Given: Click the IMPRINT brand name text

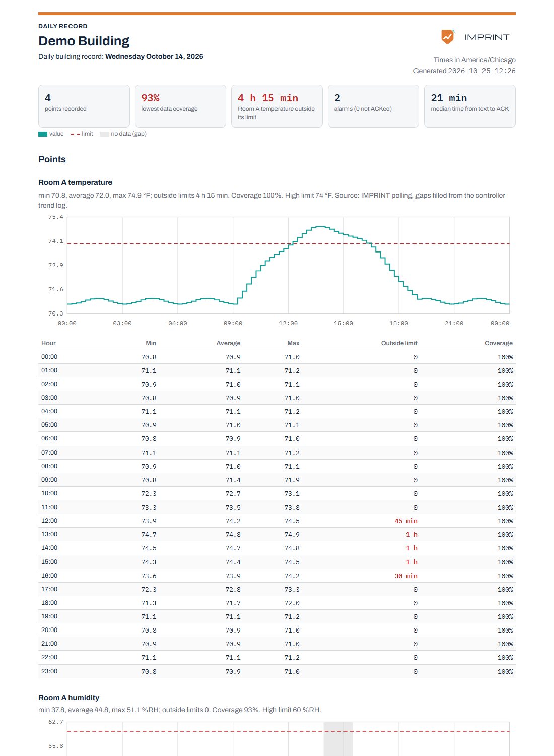Looking at the screenshot, I should [487, 37].
